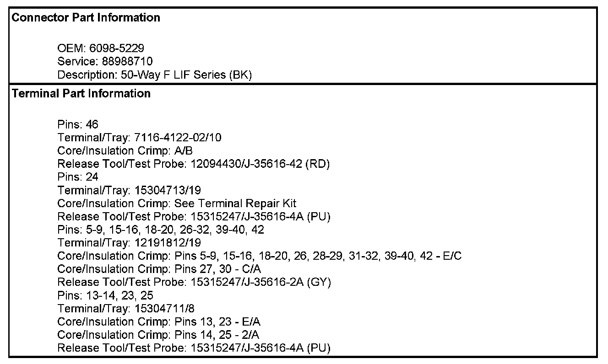The height and width of the screenshot is (364, 608).
Task: Click the Connector Part Information heading
Action: [x=86, y=18]
